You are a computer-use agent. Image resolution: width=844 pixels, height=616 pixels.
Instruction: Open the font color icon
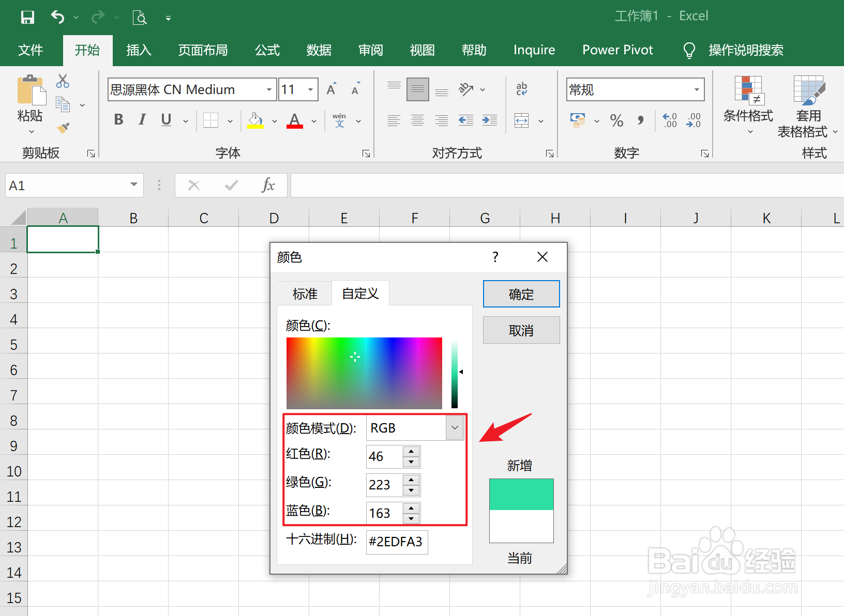(294, 120)
